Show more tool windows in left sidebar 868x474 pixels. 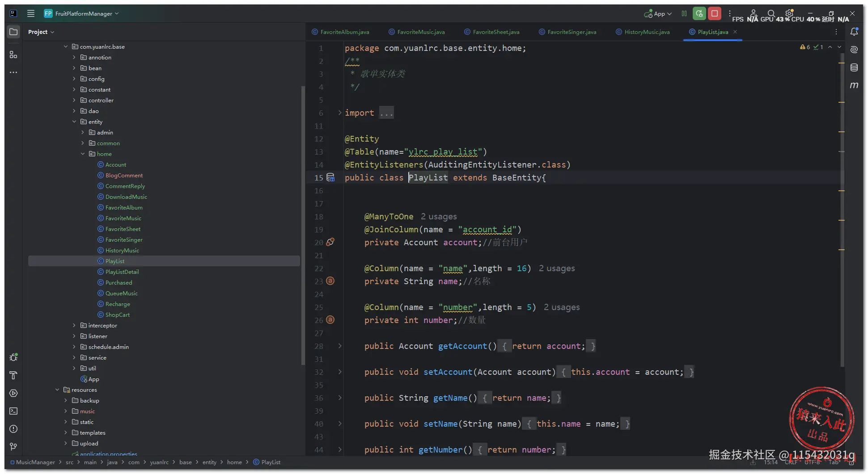click(13, 72)
